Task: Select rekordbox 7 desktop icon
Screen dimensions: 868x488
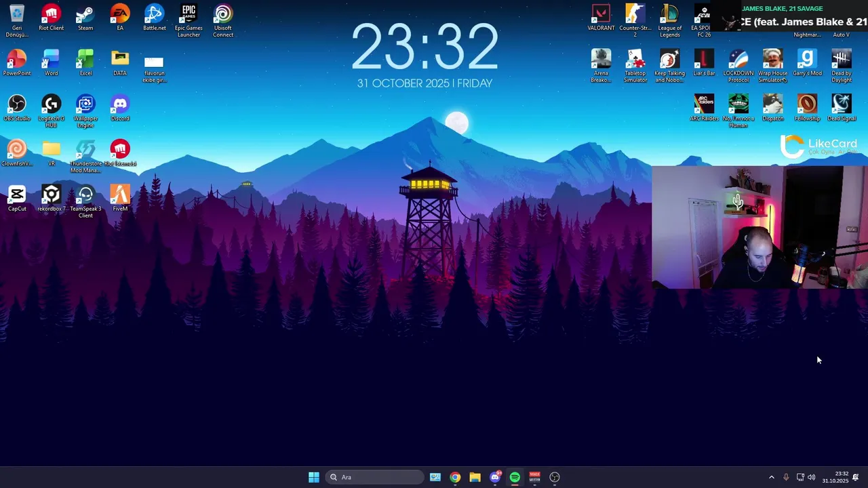Action: coord(51,199)
